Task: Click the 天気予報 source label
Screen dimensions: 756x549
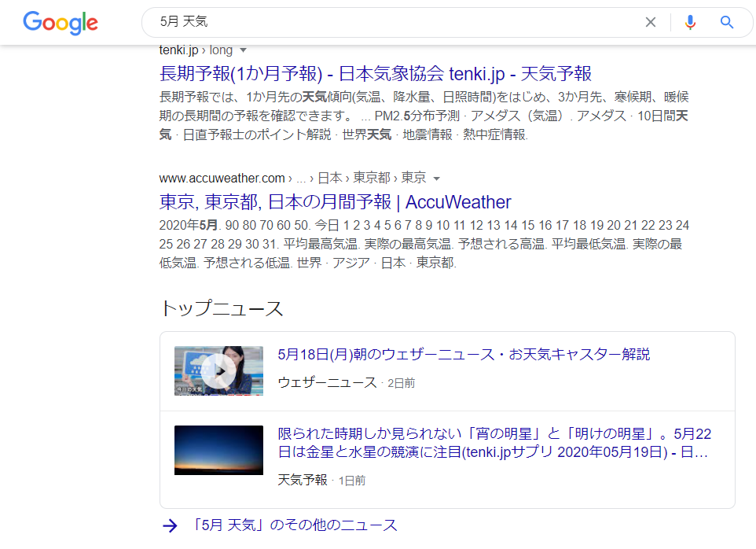Action: (303, 480)
